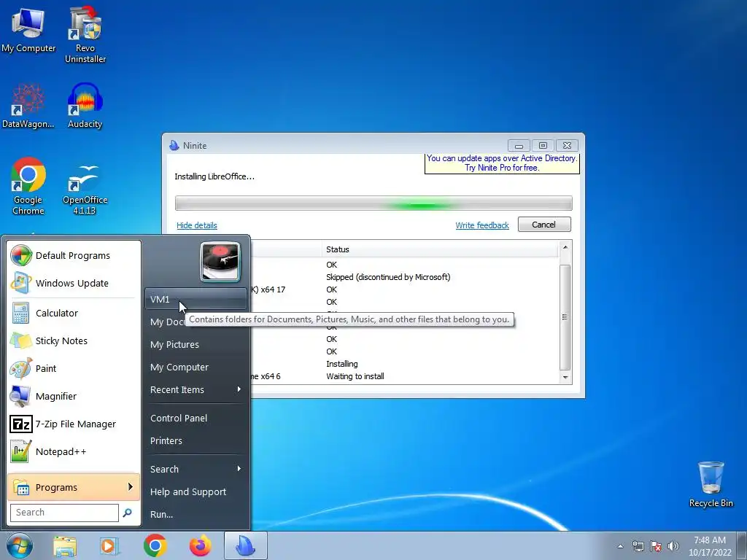Screen dimensions: 747x560
Task: Launch Notepad++ from Start menu
Action: pos(74,451)
